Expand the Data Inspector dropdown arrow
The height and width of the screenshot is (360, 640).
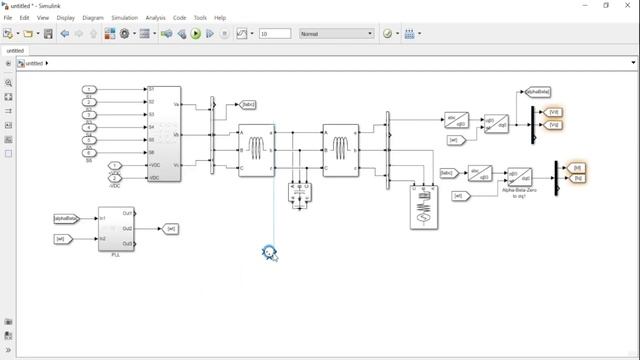[252, 34]
